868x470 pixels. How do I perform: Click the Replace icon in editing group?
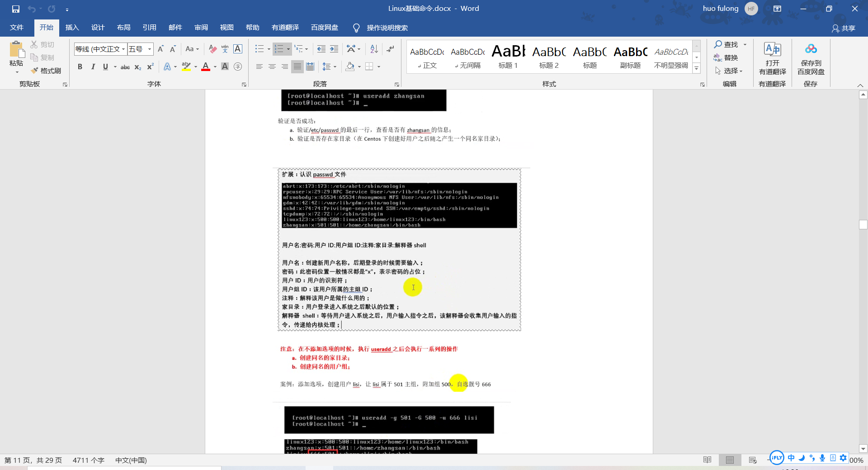(x=718, y=57)
